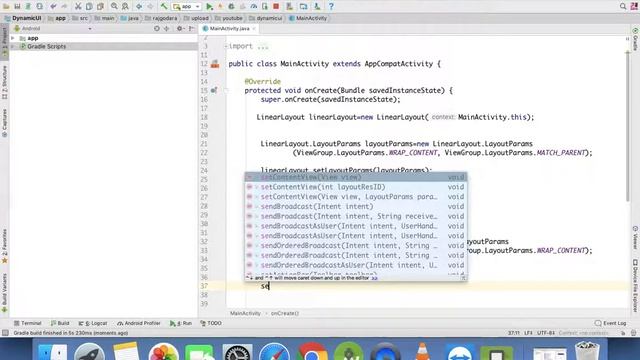This screenshot has height=360, width=640.
Task: Open Device File Explorer side panel
Action: click(x=635, y=286)
